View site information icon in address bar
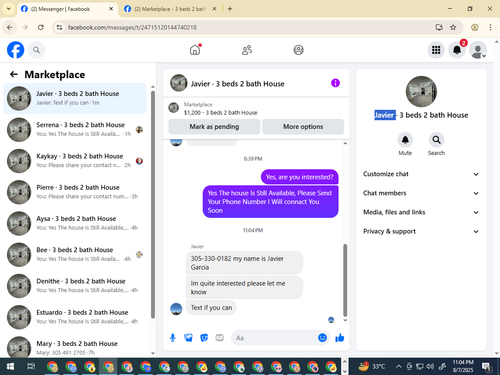 59,27
